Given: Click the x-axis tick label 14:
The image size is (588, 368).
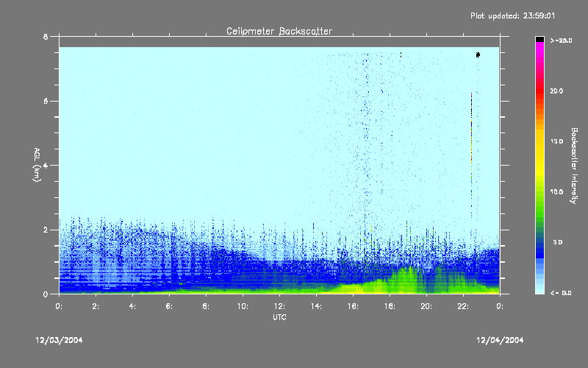Looking at the screenshot, I should (x=316, y=306).
